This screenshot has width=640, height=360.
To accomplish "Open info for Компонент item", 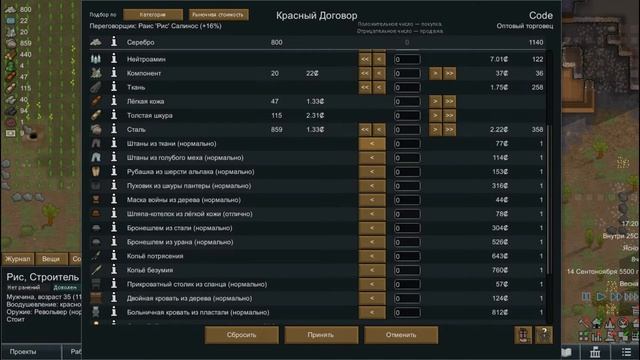I will click(x=114, y=73).
